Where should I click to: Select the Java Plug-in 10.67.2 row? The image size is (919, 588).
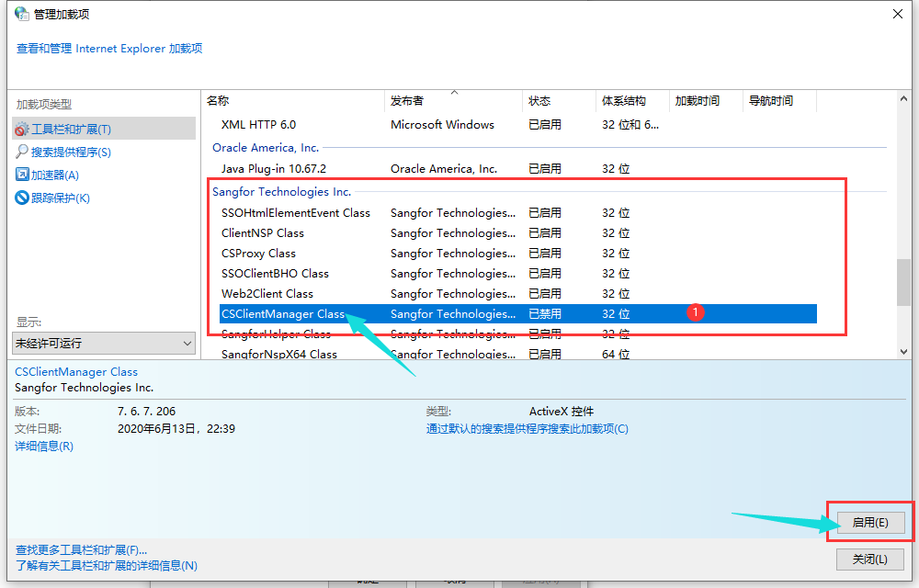pyautogui.click(x=274, y=169)
